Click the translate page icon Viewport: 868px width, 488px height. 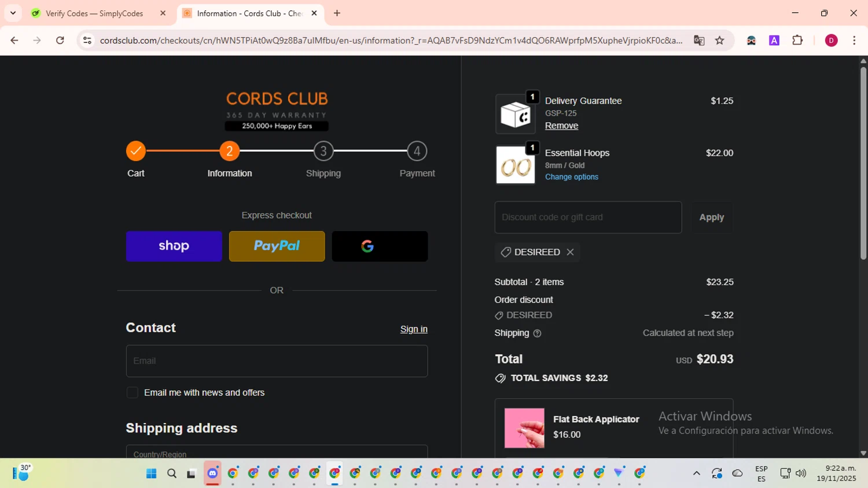[x=699, y=41]
